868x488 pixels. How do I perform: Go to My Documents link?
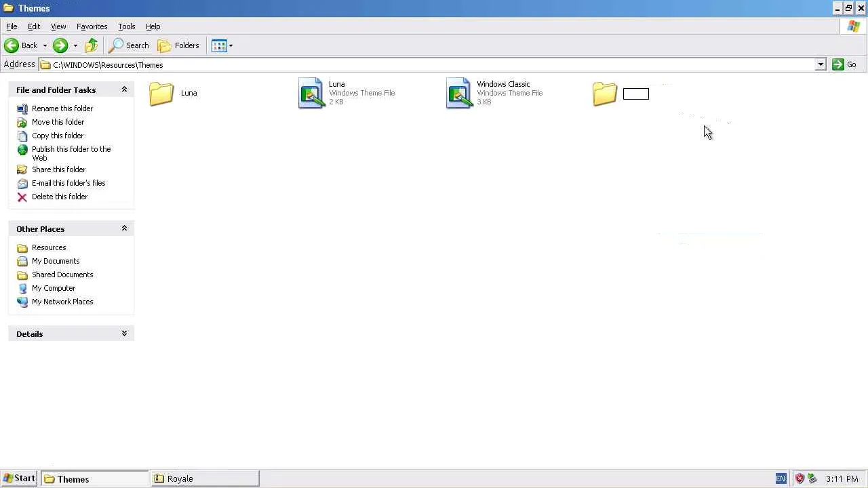pos(56,261)
